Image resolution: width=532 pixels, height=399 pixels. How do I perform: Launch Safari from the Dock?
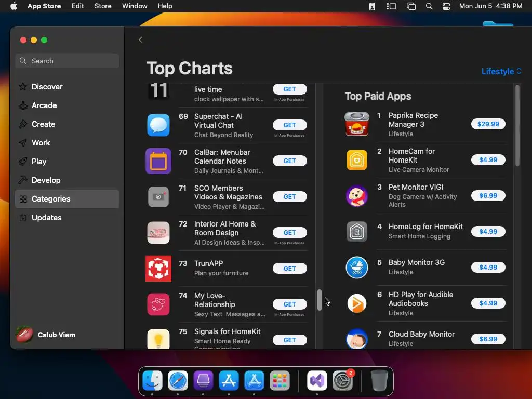pyautogui.click(x=178, y=380)
